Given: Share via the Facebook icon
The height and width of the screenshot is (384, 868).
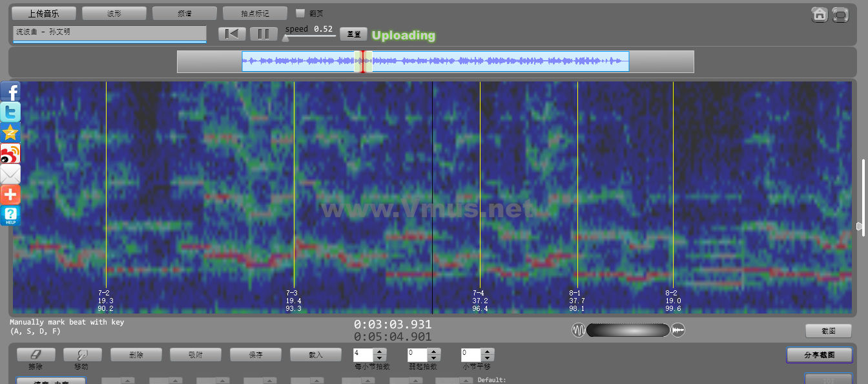Looking at the screenshot, I should pos(10,92).
